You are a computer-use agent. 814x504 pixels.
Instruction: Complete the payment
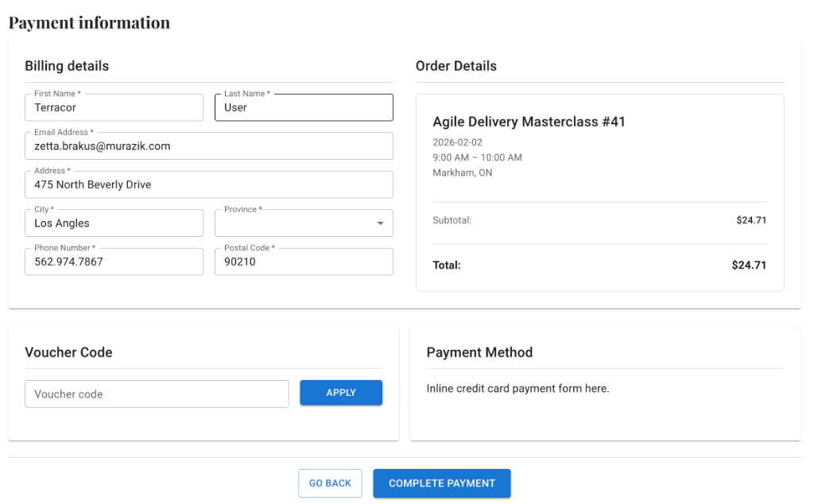[x=442, y=483]
